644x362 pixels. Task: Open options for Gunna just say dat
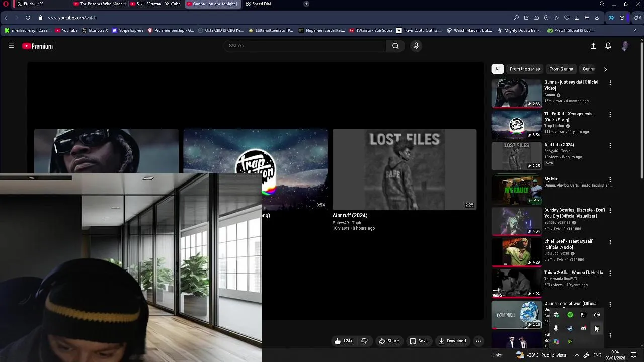pyautogui.click(x=610, y=83)
